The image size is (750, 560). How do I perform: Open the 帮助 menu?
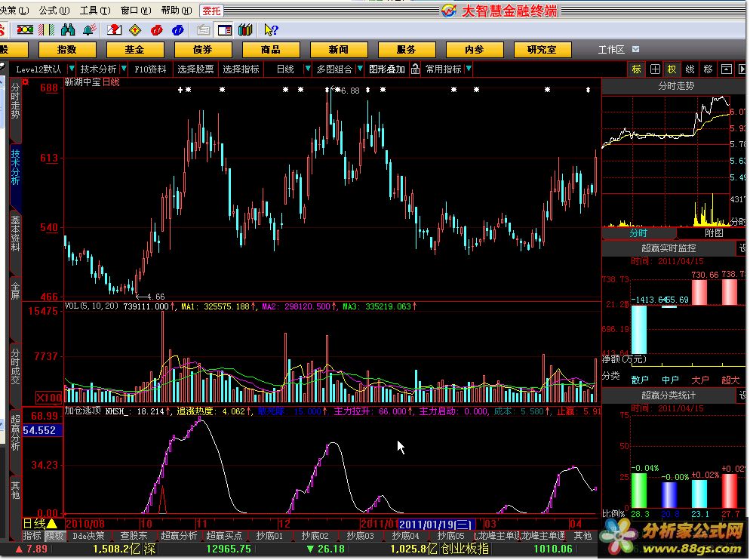pos(177,10)
